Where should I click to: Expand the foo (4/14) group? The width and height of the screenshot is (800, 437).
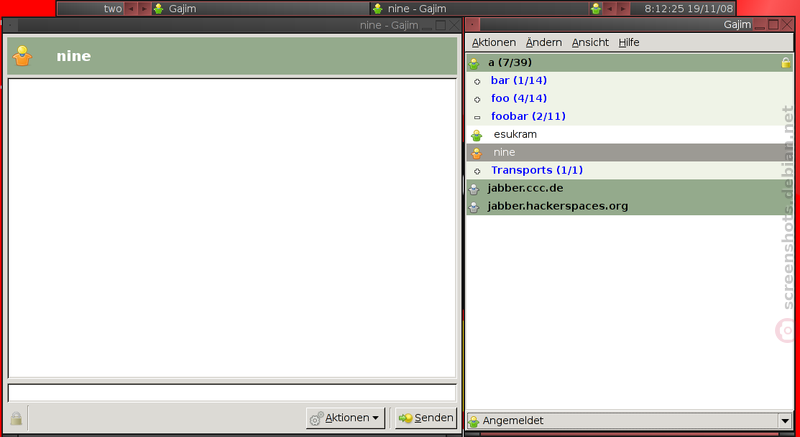tap(477, 99)
